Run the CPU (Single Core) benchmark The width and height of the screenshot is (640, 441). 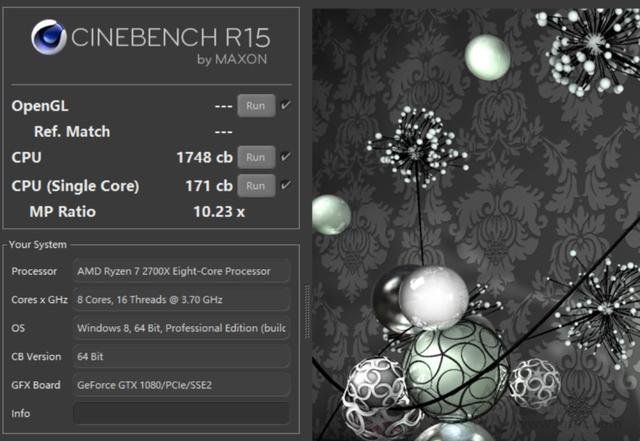tap(256, 186)
